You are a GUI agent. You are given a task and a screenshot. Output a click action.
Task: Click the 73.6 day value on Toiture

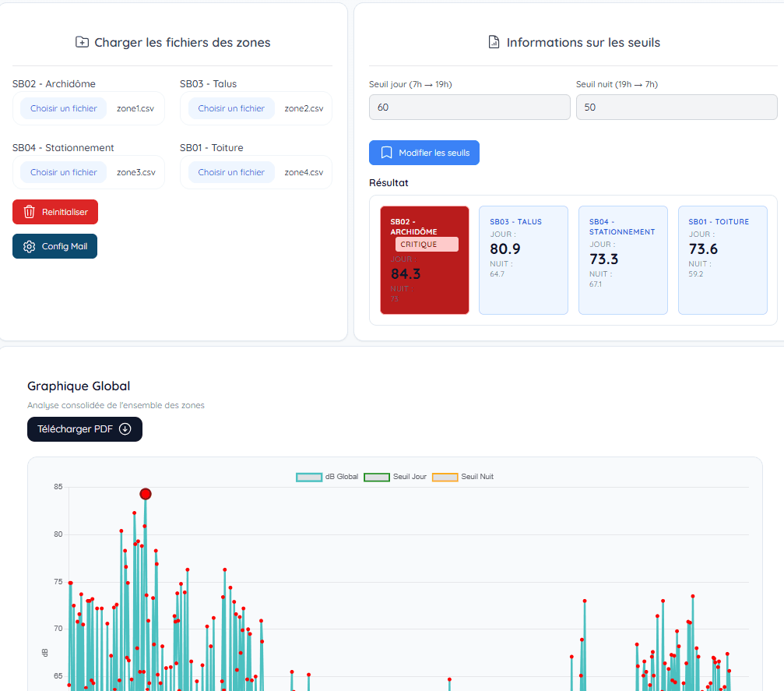(703, 249)
